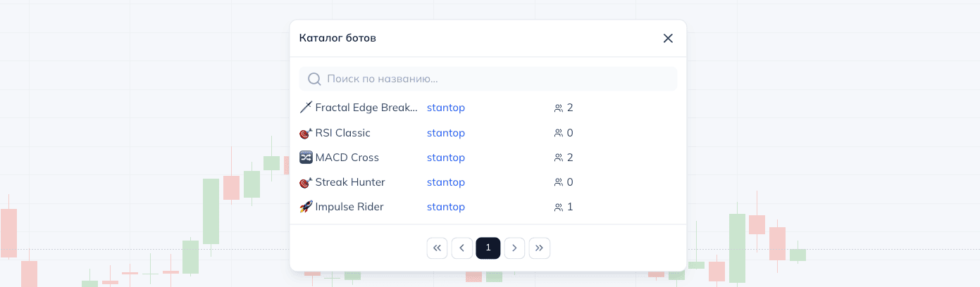Open stantop author link for Impulse Rider

(x=445, y=207)
